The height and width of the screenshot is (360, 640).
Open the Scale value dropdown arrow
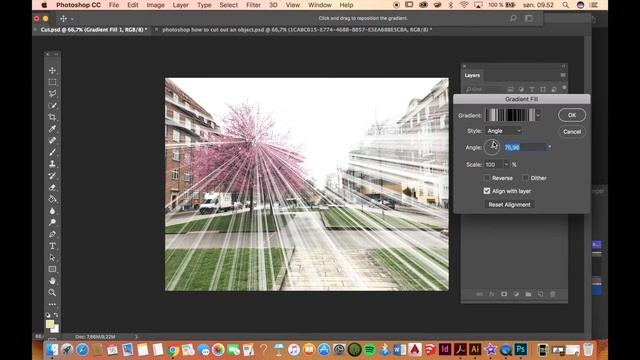(507, 164)
